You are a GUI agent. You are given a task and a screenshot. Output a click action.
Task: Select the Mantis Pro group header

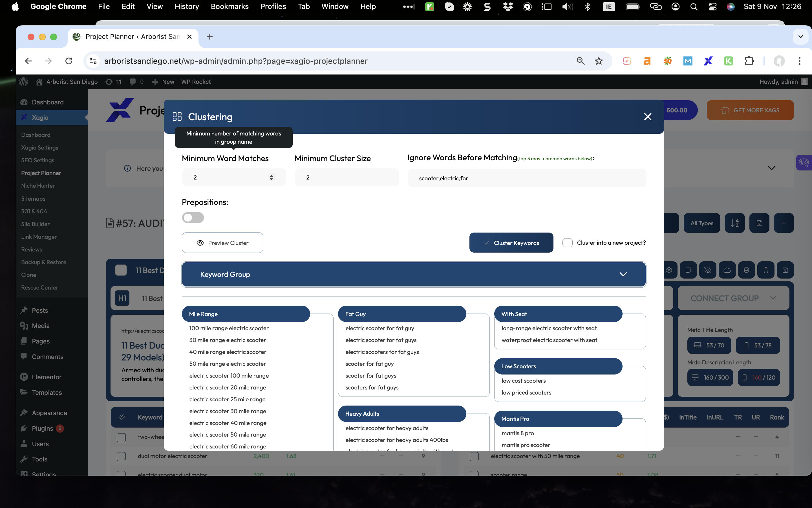tap(558, 419)
